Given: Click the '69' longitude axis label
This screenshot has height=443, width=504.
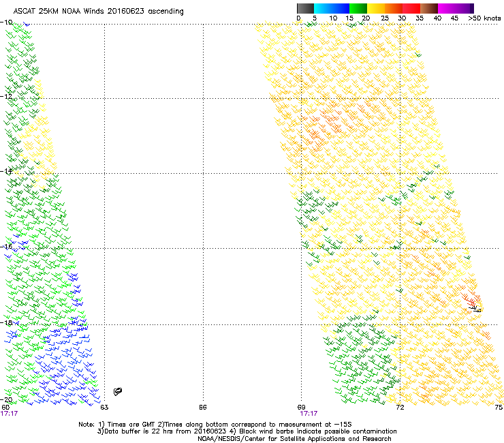Looking at the screenshot, I should pyautogui.click(x=301, y=408).
